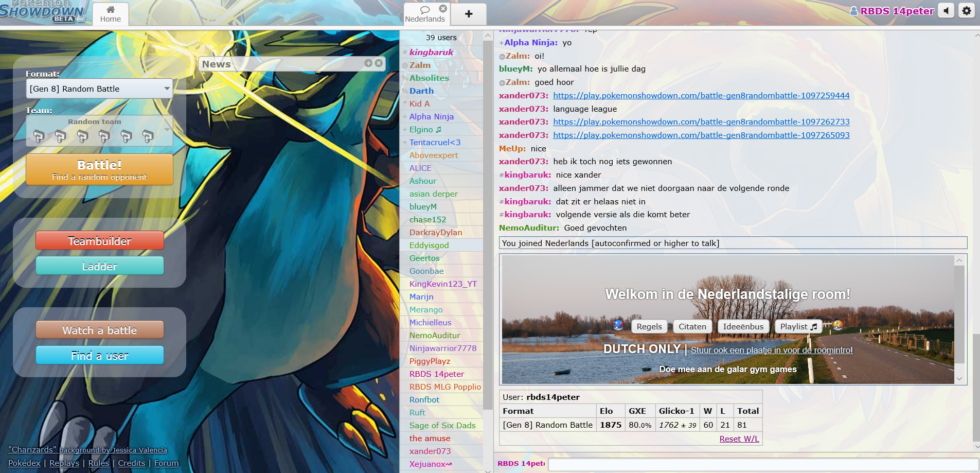Select user the amuse in user list
This screenshot has width=980, height=473.
441,438
